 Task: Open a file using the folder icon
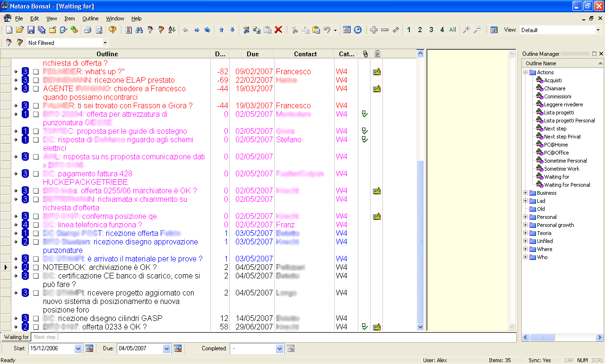(20, 30)
